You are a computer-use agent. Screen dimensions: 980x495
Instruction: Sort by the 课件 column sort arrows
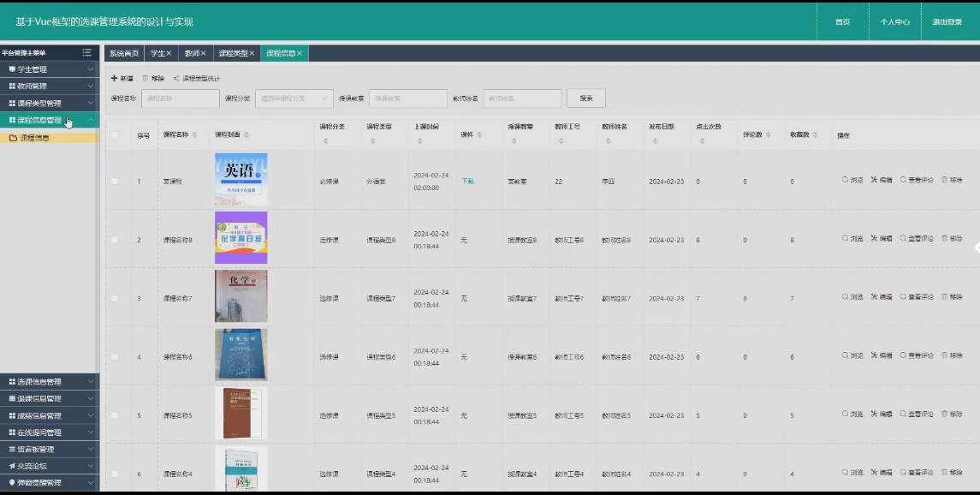(x=479, y=135)
